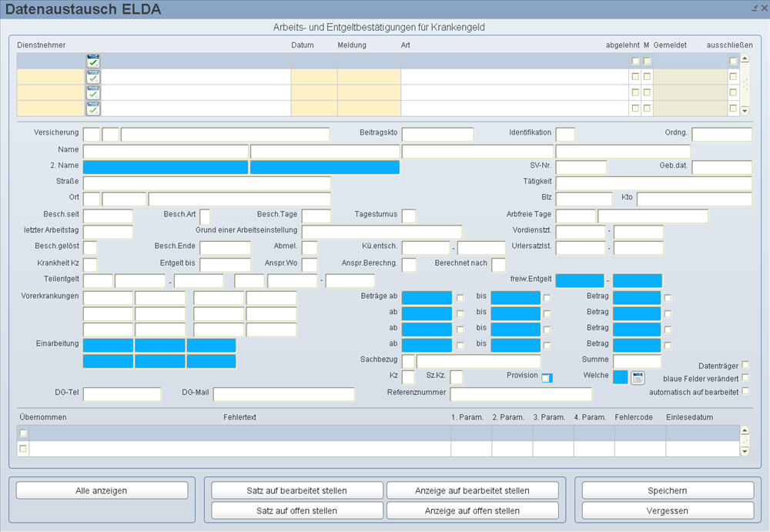Click into the DG-Tel field

[122, 394]
